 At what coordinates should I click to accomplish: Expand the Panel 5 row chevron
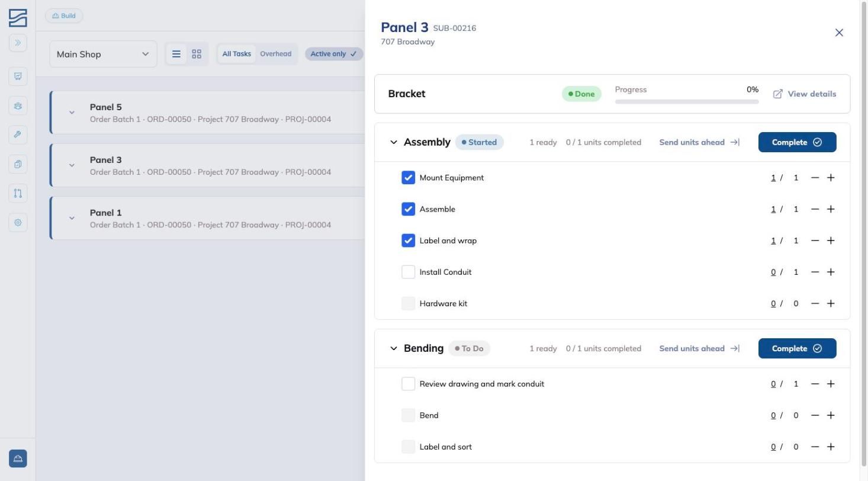[x=72, y=113]
